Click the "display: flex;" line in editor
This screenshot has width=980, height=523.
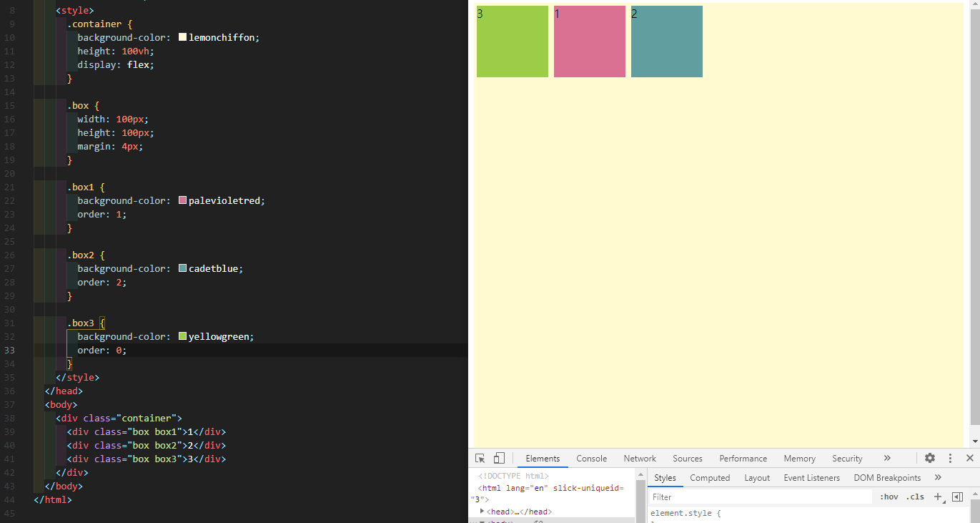(x=116, y=64)
